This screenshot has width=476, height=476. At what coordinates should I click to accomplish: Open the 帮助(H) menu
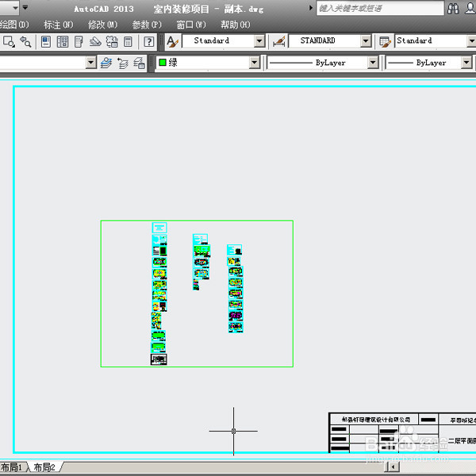[x=236, y=25]
